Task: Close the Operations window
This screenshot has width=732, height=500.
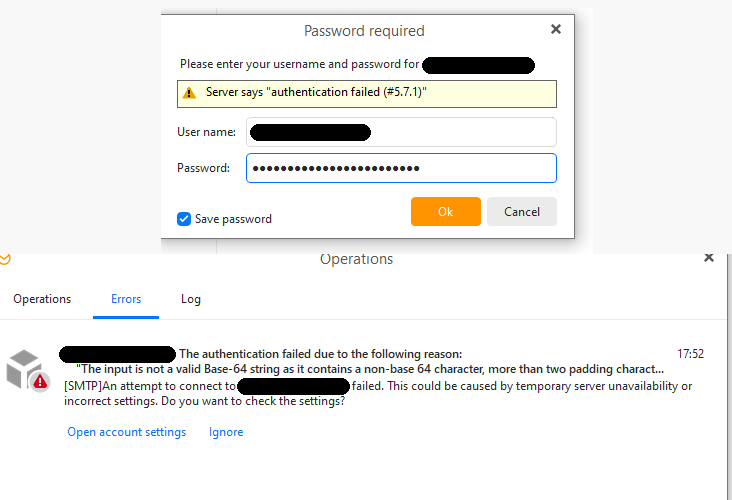Action: [709, 258]
